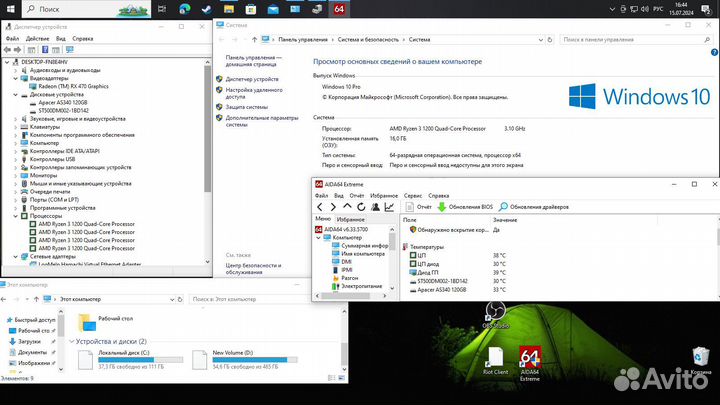Open File Explorer taskbar icon
This screenshot has height=405, width=720.
click(x=229, y=9)
